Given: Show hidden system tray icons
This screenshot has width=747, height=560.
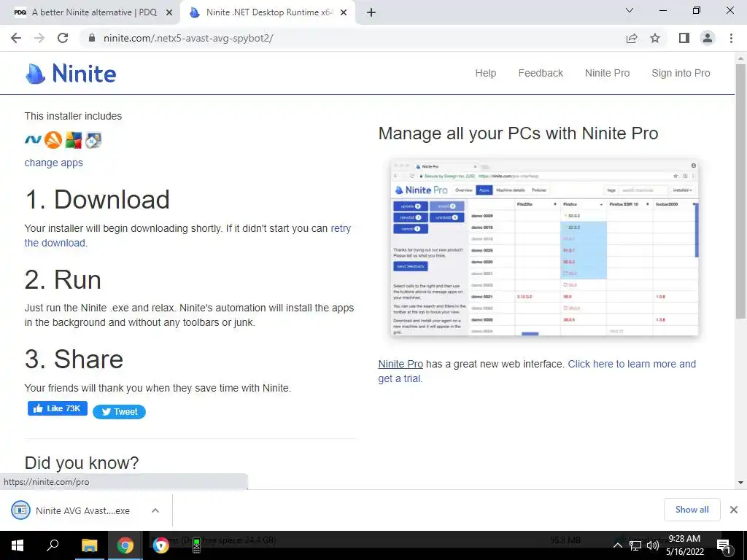Looking at the screenshot, I should (617, 545).
